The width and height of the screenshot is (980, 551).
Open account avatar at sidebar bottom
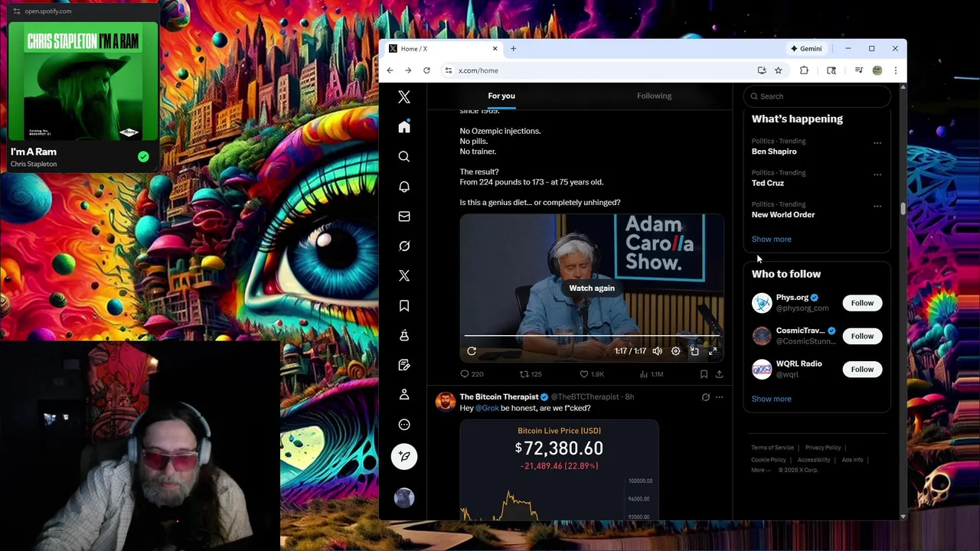[404, 498]
